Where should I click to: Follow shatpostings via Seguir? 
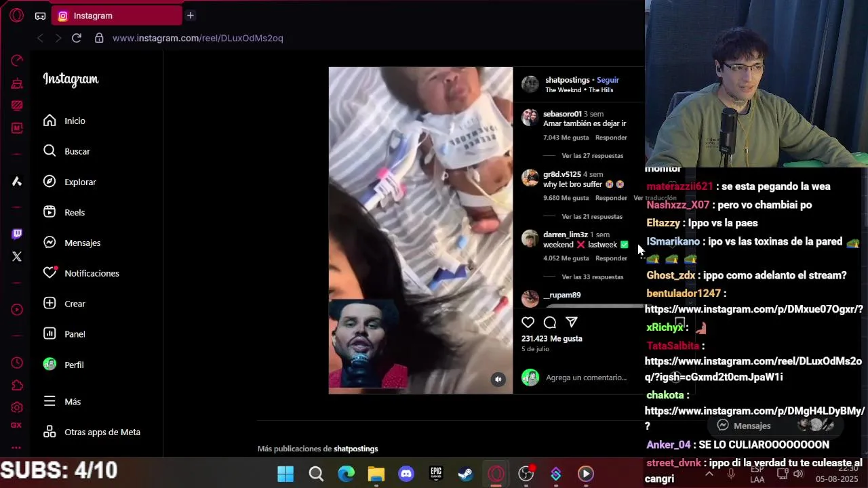[x=608, y=80]
